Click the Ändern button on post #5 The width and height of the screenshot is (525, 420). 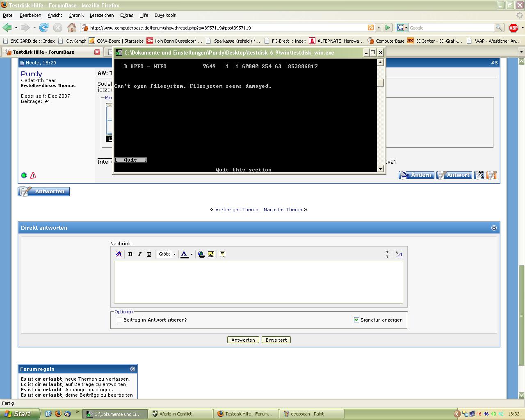pyautogui.click(x=416, y=175)
